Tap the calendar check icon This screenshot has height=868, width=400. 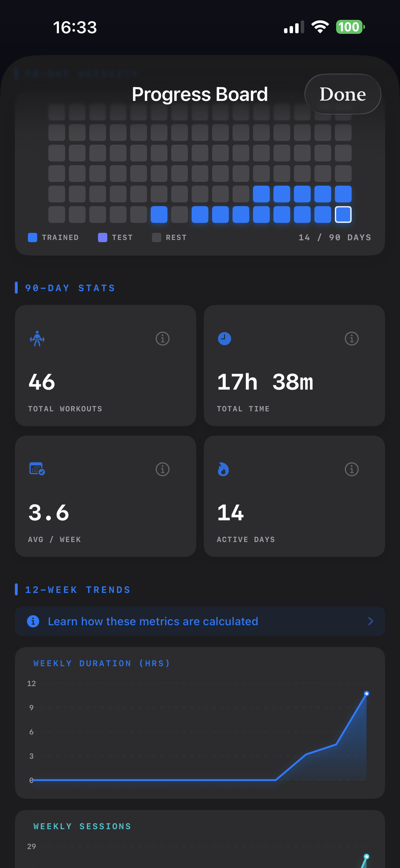tap(37, 469)
